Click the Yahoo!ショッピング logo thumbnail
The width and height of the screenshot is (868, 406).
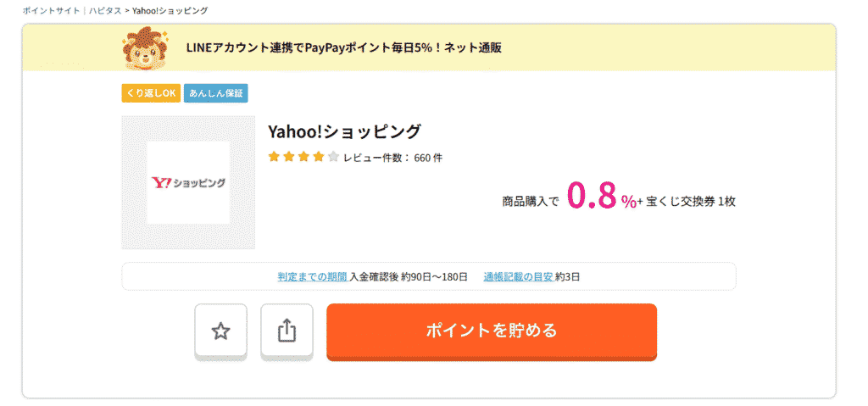point(188,182)
